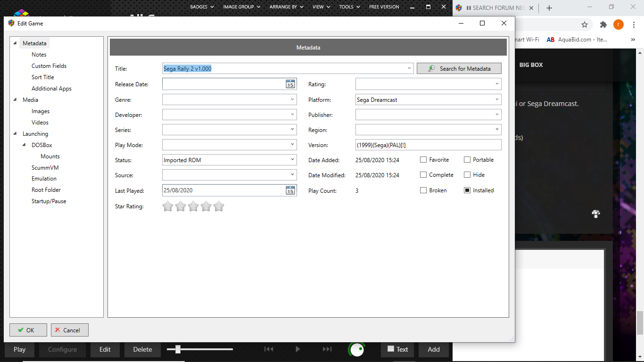Click the Chrome page vertical scrollbar thumb
Image resolution: width=644 pixels, height=362 pixels.
pos(640,322)
